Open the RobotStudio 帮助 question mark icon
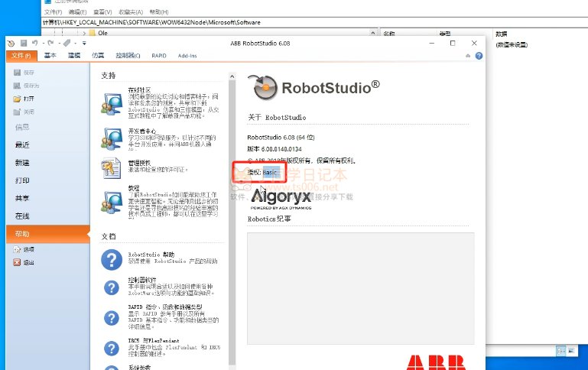The width and height of the screenshot is (588, 370). pos(112,259)
